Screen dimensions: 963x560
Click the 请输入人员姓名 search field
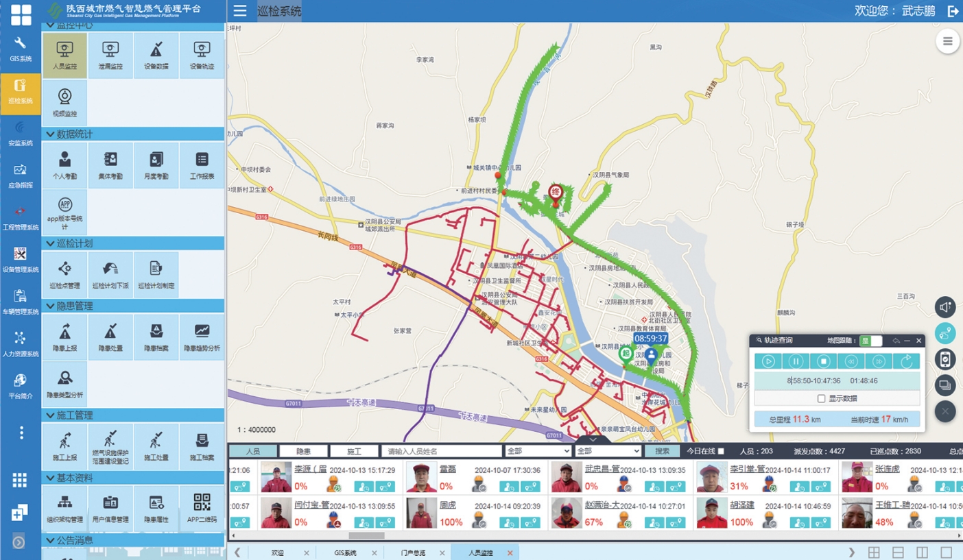pos(442,451)
